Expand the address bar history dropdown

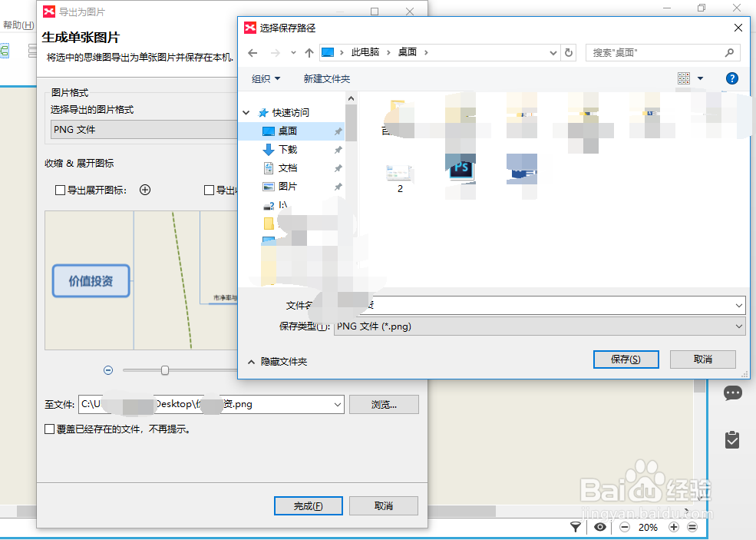pos(553,52)
